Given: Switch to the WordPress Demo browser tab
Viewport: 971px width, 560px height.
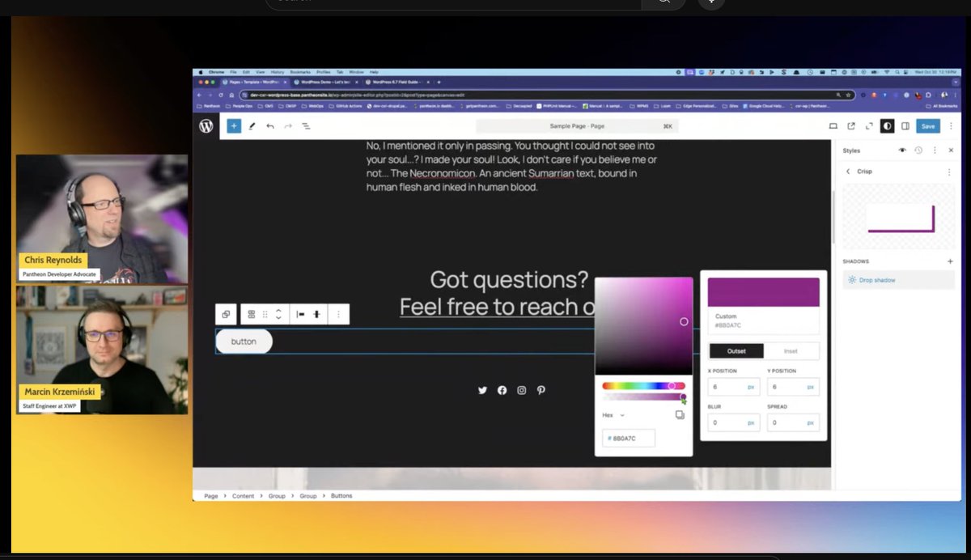Looking at the screenshot, I should [x=324, y=82].
